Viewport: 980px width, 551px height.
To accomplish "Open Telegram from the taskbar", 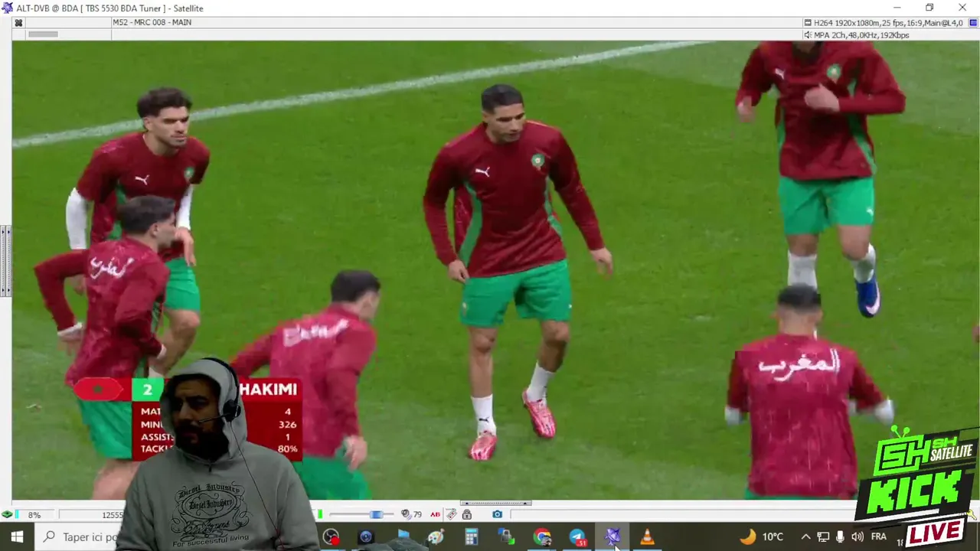I will point(577,537).
